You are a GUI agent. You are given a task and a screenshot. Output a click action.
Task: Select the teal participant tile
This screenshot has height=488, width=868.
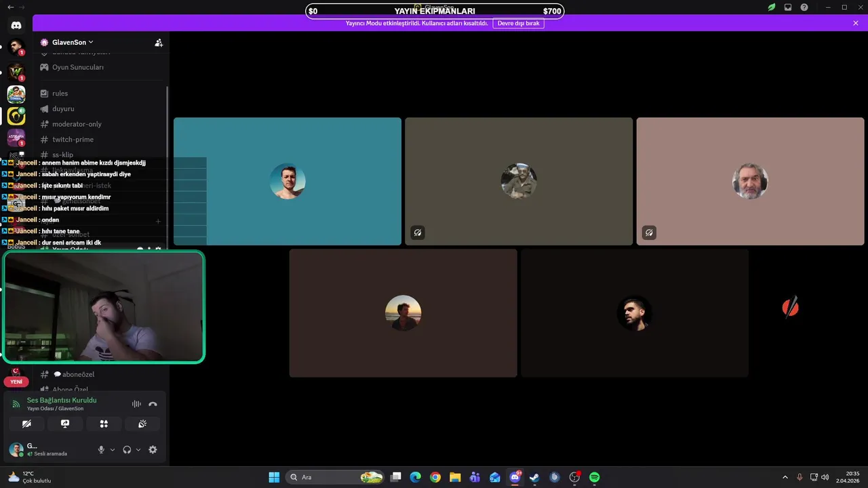[x=288, y=182]
